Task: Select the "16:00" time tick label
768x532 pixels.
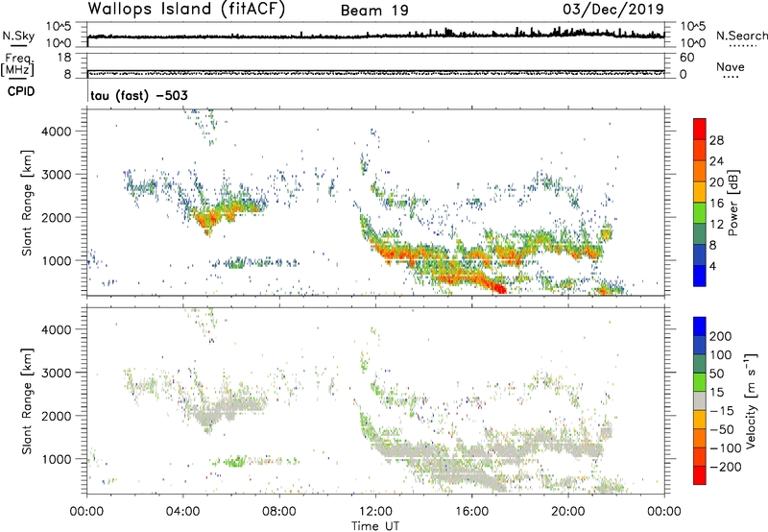Action: [471, 512]
